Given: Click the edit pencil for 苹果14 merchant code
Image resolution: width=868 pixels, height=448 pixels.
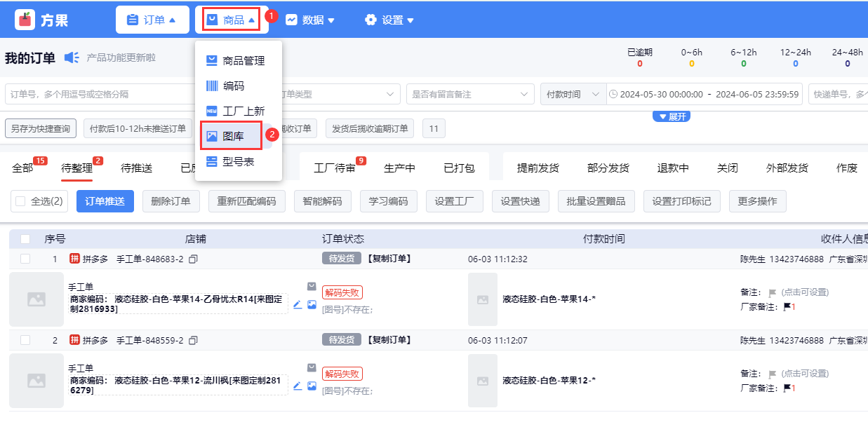Looking at the screenshot, I should (x=298, y=304).
